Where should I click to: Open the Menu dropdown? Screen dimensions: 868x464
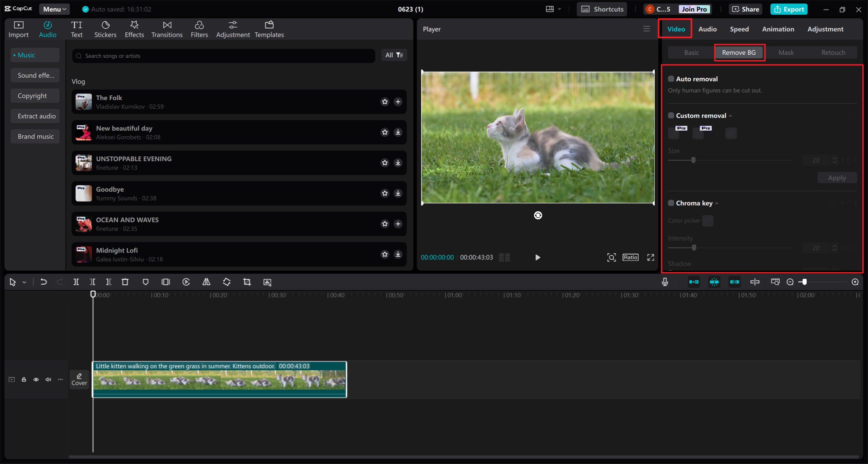54,9
